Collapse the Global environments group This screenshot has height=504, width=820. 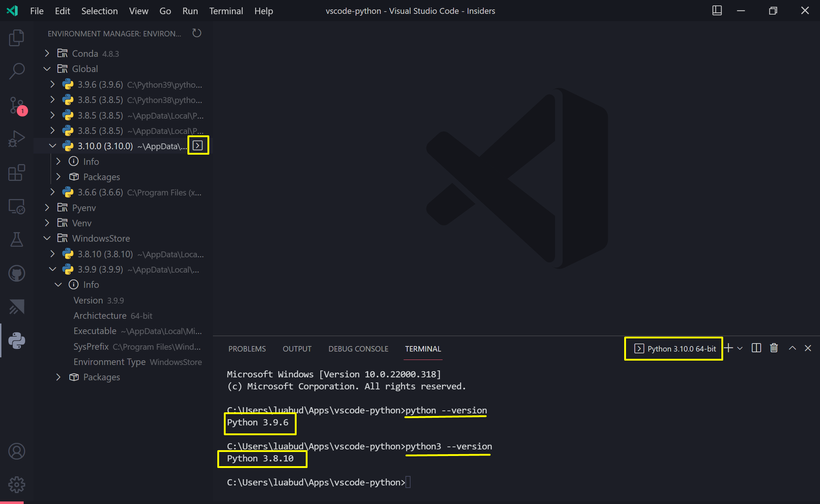(47, 69)
